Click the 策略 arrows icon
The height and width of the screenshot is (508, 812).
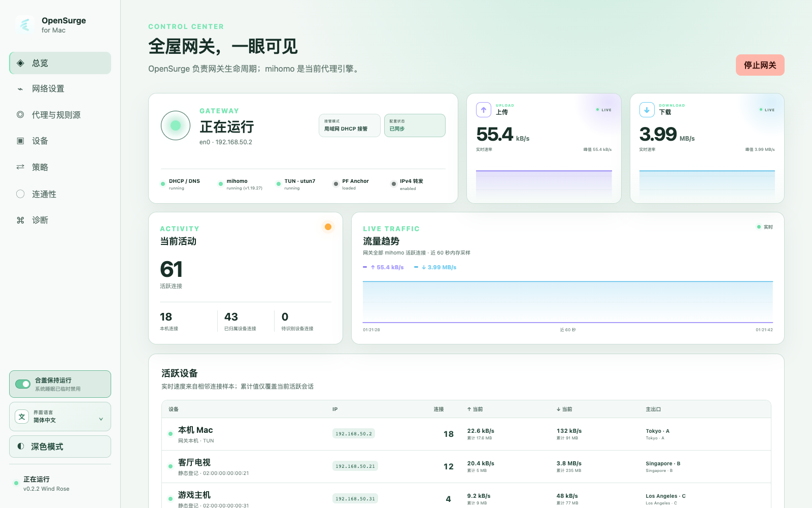pyautogui.click(x=20, y=167)
